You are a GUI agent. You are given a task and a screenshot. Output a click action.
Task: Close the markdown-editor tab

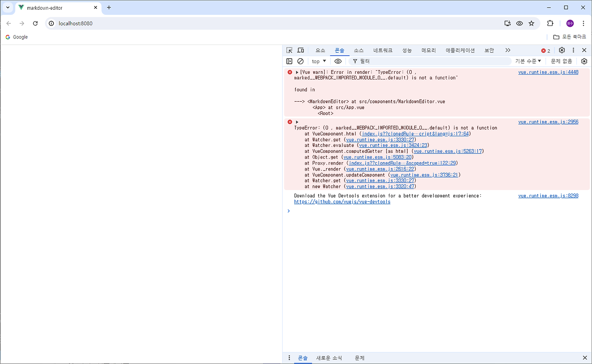tap(96, 8)
